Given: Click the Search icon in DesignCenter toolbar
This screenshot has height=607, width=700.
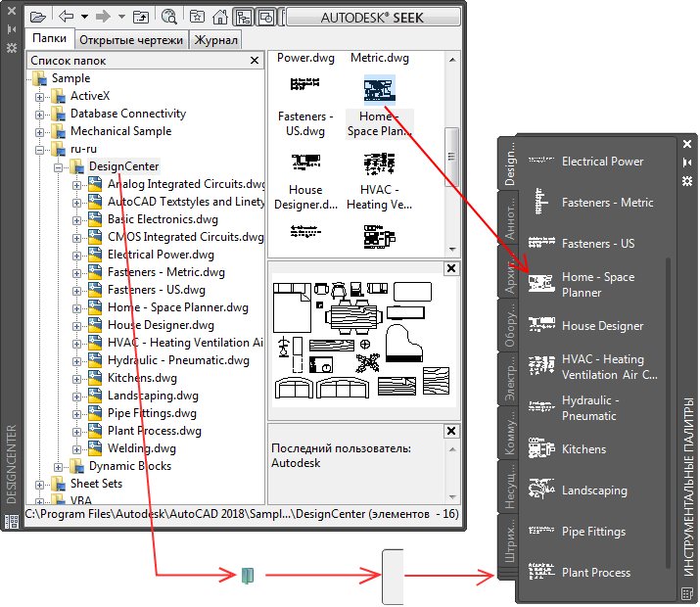Looking at the screenshot, I should coord(169,18).
